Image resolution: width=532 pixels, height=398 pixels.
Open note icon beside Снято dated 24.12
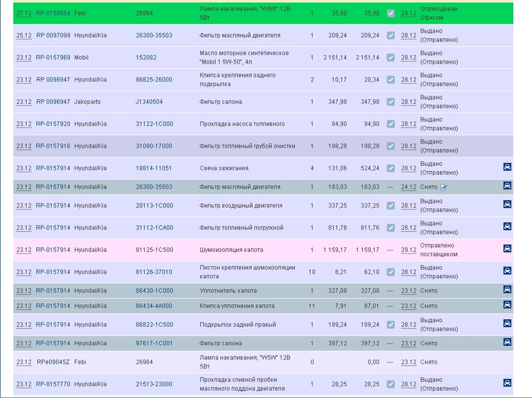(x=443, y=187)
